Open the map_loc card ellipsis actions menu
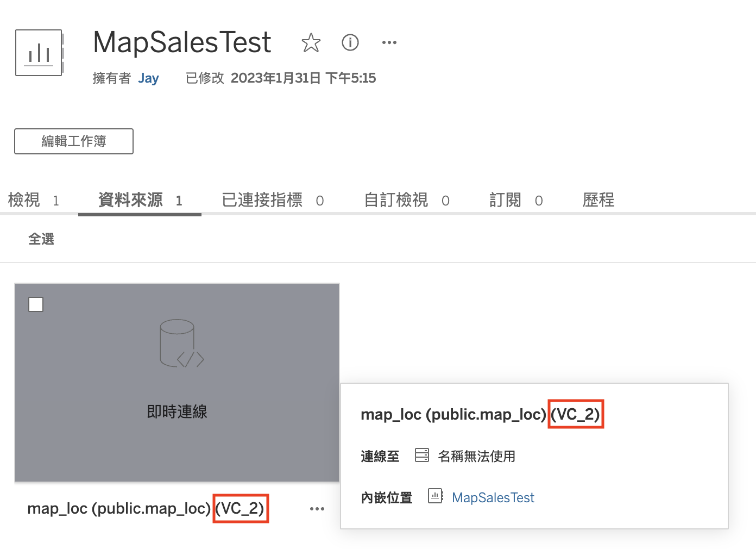Image resolution: width=756 pixels, height=549 pixels. point(317,509)
